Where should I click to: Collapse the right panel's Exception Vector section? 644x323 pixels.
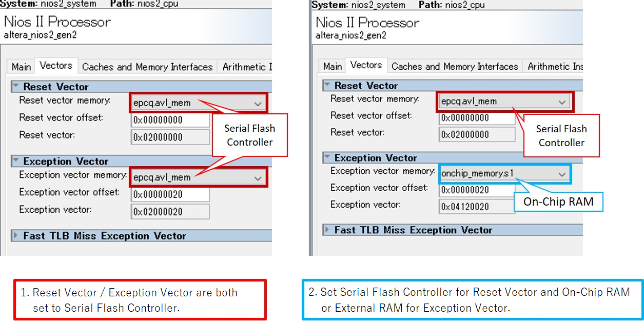coord(327,157)
